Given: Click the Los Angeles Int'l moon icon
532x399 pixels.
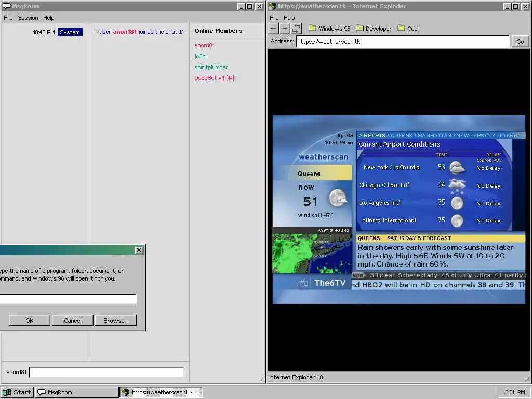Looking at the screenshot, I should [457, 203].
